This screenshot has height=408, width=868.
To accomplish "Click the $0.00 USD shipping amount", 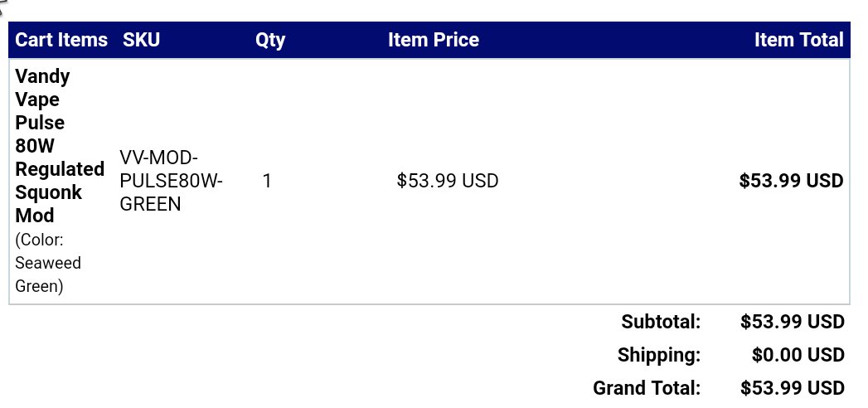I will (x=798, y=355).
